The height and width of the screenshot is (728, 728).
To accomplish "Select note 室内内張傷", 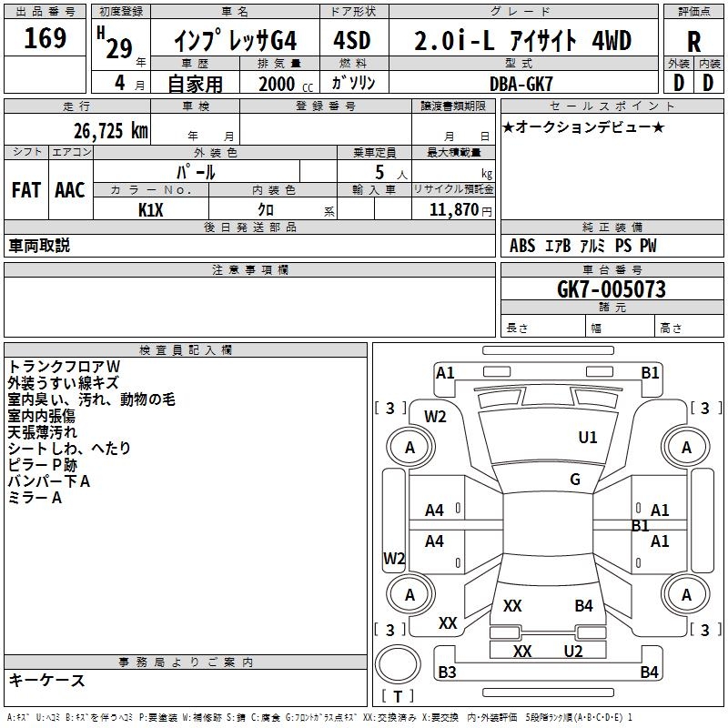I will point(41,416).
